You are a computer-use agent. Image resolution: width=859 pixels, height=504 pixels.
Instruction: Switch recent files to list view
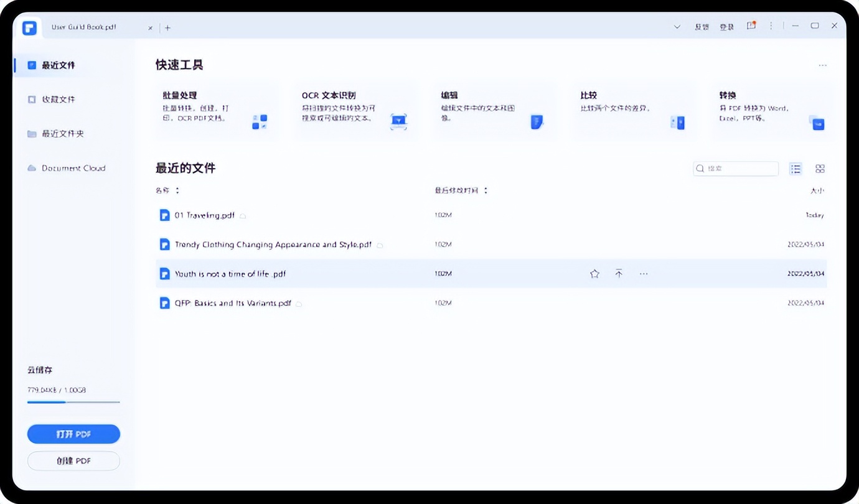[796, 168]
